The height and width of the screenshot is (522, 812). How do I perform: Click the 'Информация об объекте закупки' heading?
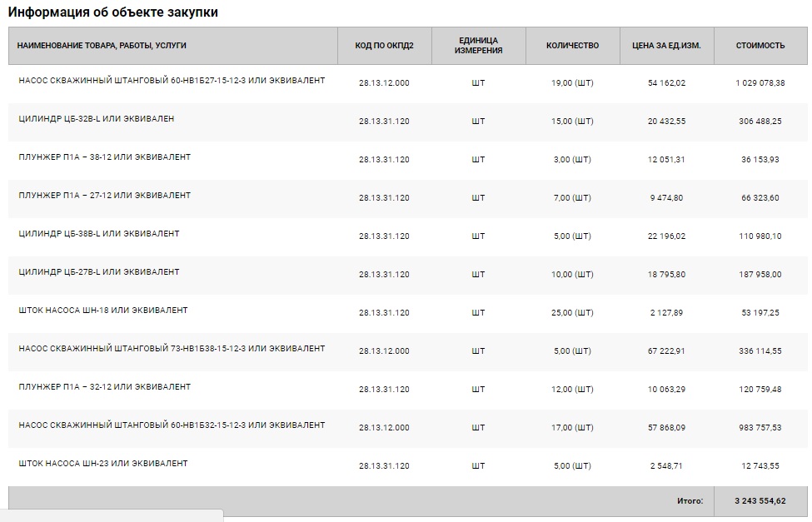click(113, 12)
